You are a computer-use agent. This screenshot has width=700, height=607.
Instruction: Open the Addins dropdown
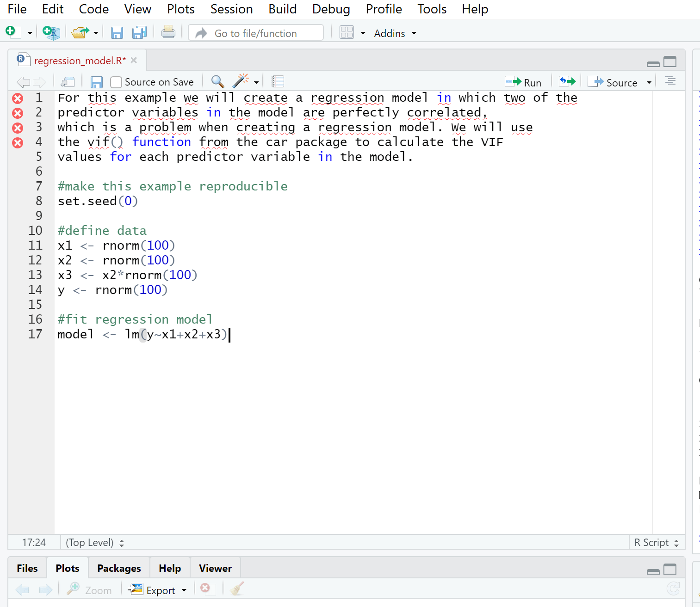pos(394,33)
